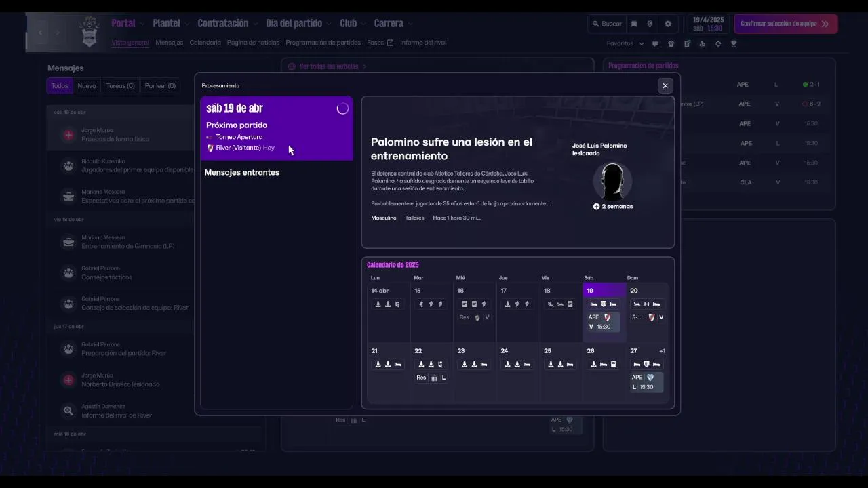Open Ver todas las noticias link

coord(329,66)
